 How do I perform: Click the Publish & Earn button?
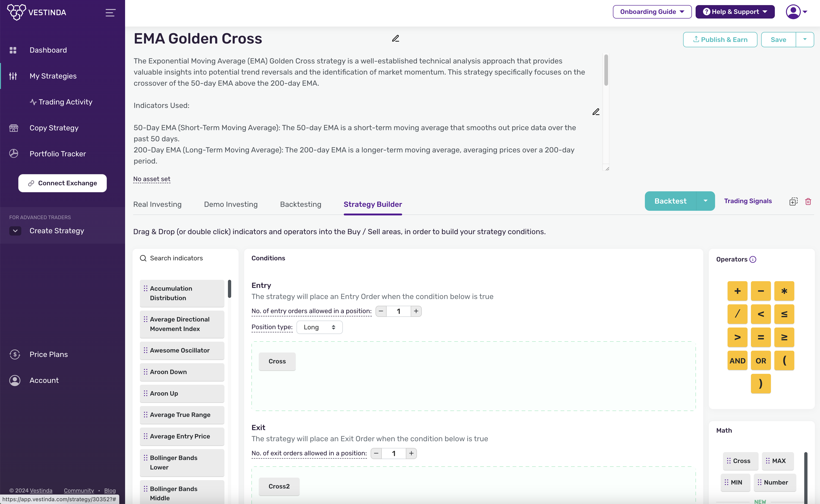tap(720, 40)
